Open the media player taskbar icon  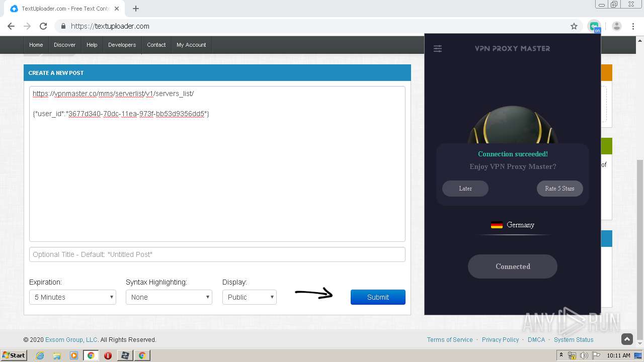click(x=74, y=355)
